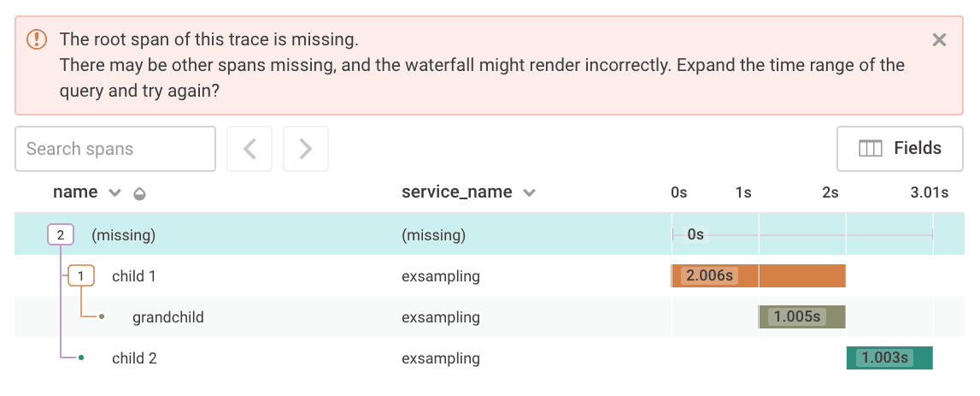980x396 pixels.
Task: Go to next search result arrow
Action: click(x=306, y=149)
